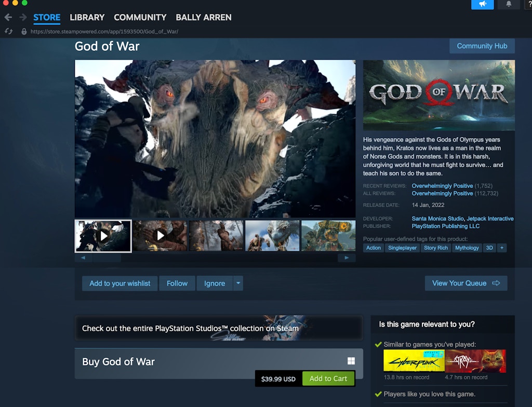Click the Buy God of War heading
Image resolution: width=532 pixels, height=407 pixels.
(x=118, y=361)
